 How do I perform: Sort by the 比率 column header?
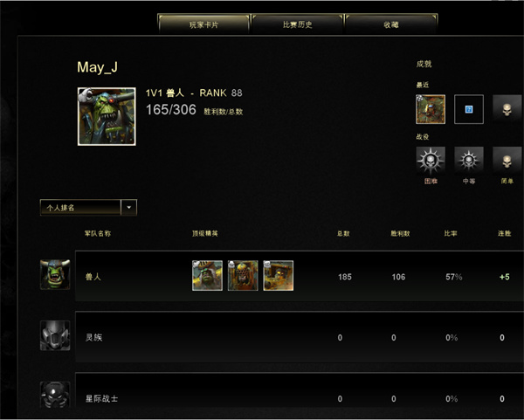[451, 233]
